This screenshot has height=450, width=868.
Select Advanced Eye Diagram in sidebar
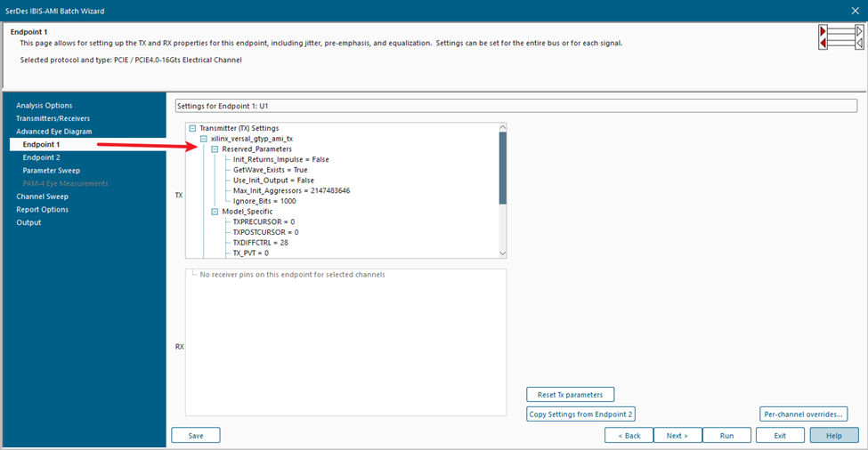[x=53, y=132]
